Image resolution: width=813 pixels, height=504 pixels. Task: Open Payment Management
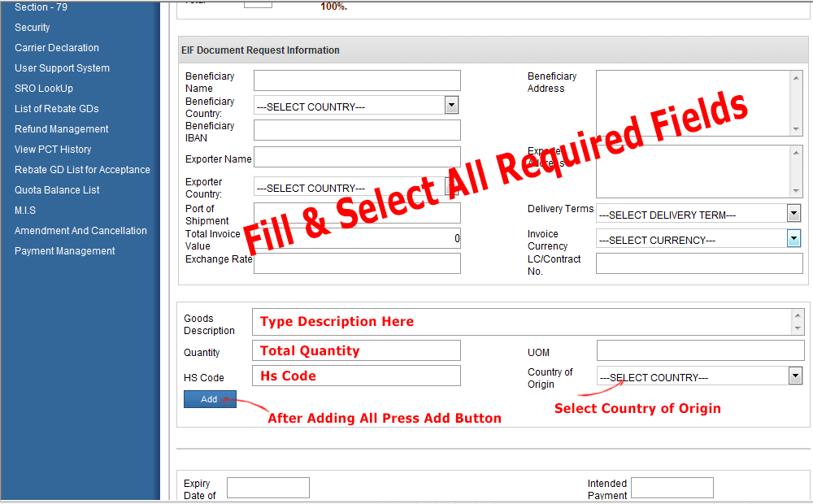coord(64,251)
